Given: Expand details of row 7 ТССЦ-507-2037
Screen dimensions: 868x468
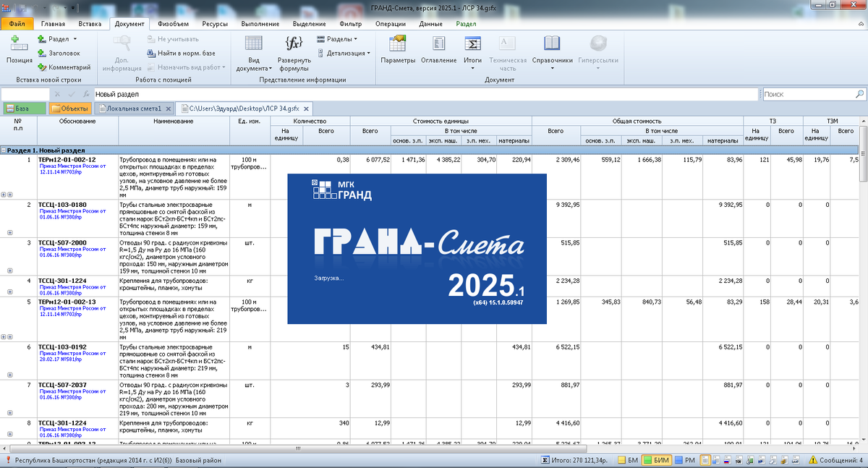Looking at the screenshot, I should [9, 412].
